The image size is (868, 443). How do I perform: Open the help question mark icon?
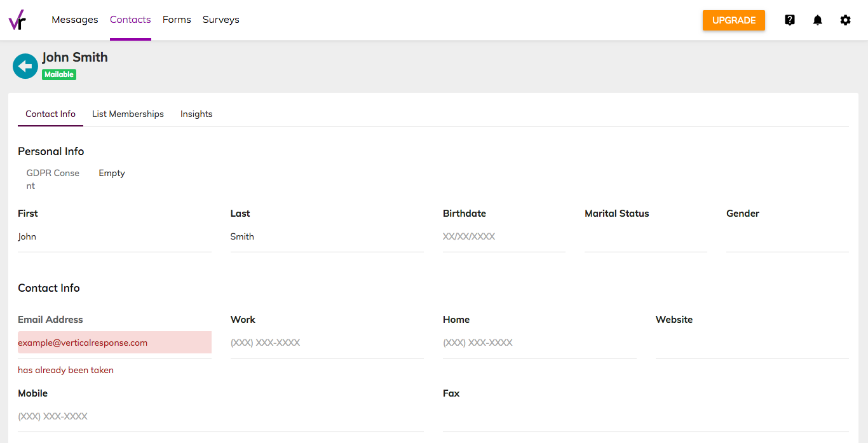pyautogui.click(x=790, y=20)
